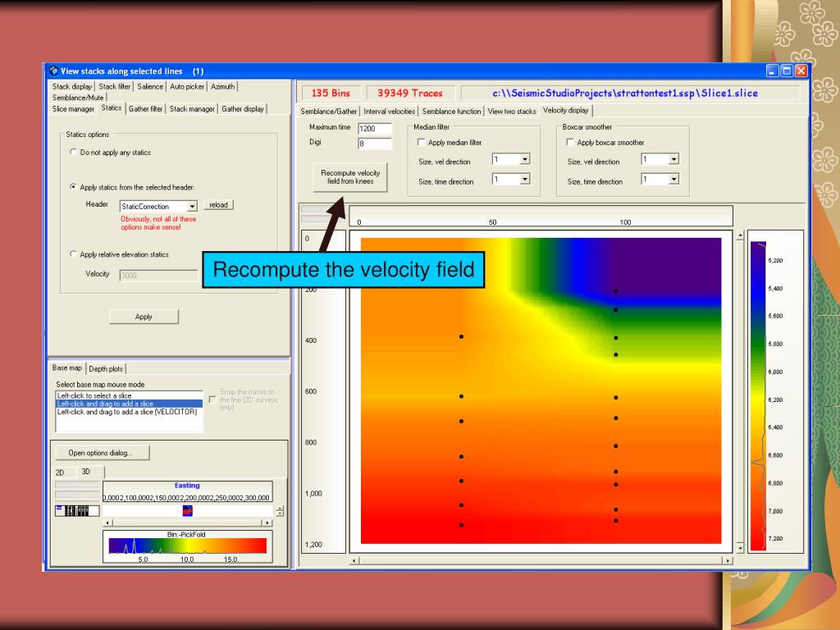Open the Semblance/Mute tab

click(78, 98)
